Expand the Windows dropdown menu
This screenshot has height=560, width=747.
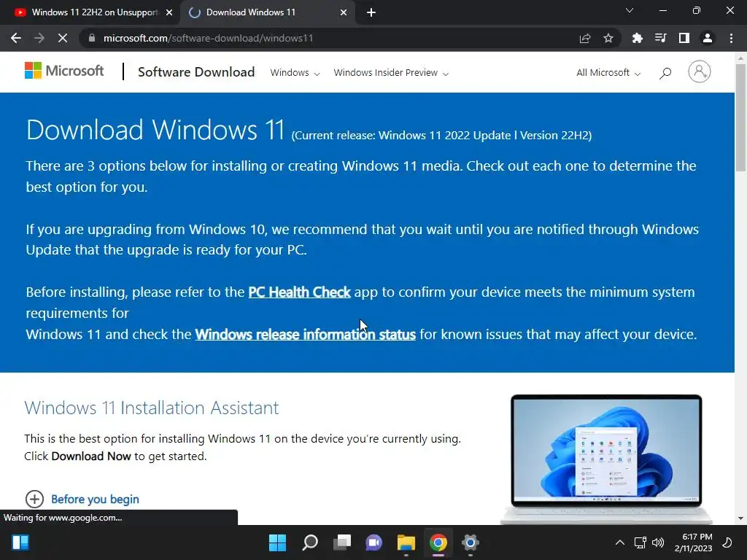pyautogui.click(x=295, y=73)
